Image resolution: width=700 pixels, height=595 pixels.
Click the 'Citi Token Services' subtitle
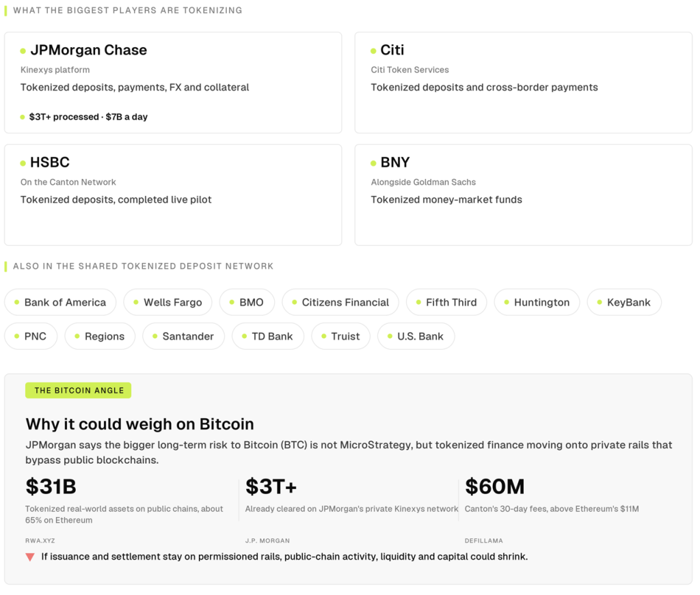tap(410, 70)
